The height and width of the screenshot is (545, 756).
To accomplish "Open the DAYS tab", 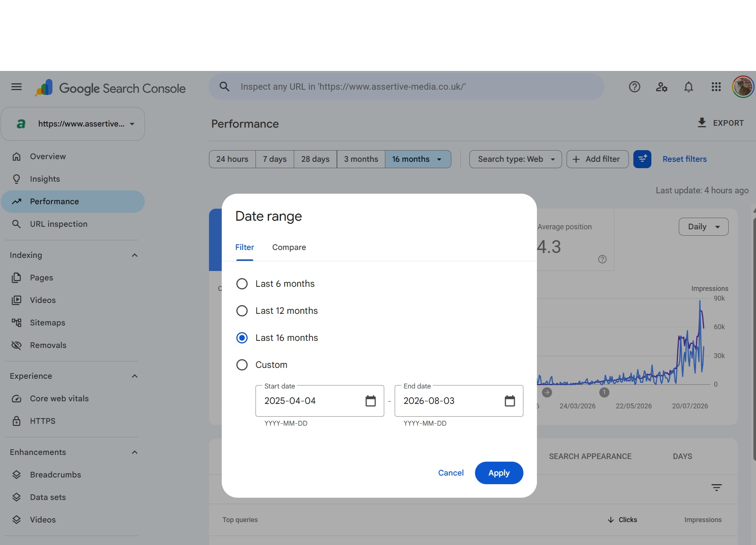I will pyautogui.click(x=682, y=456).
